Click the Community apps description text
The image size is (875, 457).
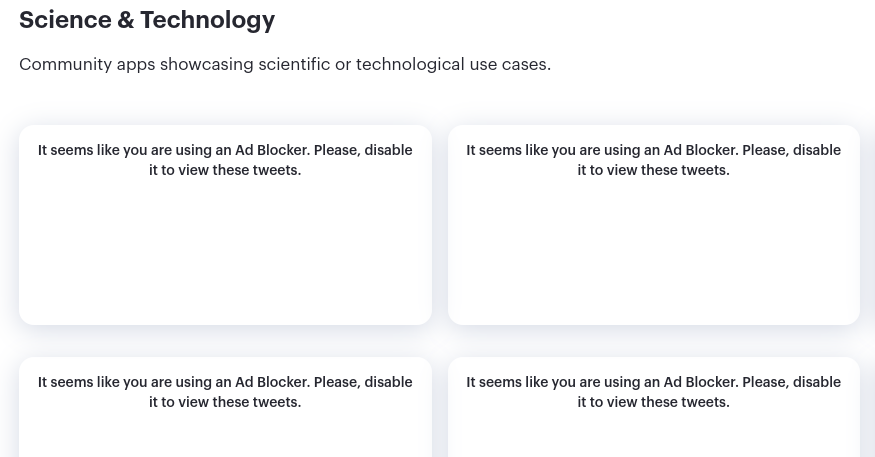pos(285,64)
